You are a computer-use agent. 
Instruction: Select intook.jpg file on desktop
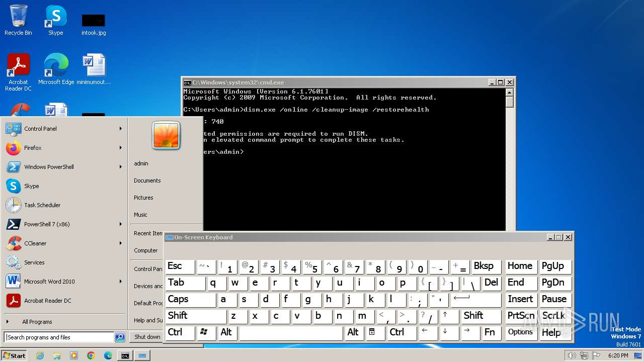tap(94, 24)
